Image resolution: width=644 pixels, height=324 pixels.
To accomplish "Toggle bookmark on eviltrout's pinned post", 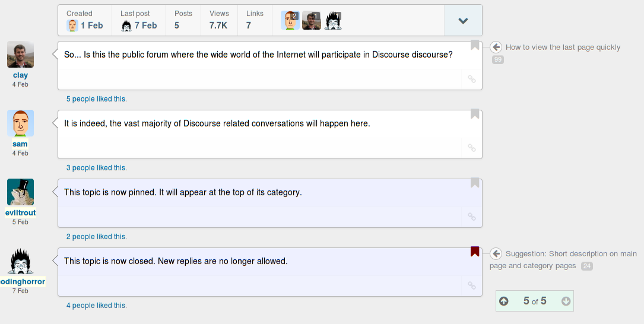I will pos(475,183).
